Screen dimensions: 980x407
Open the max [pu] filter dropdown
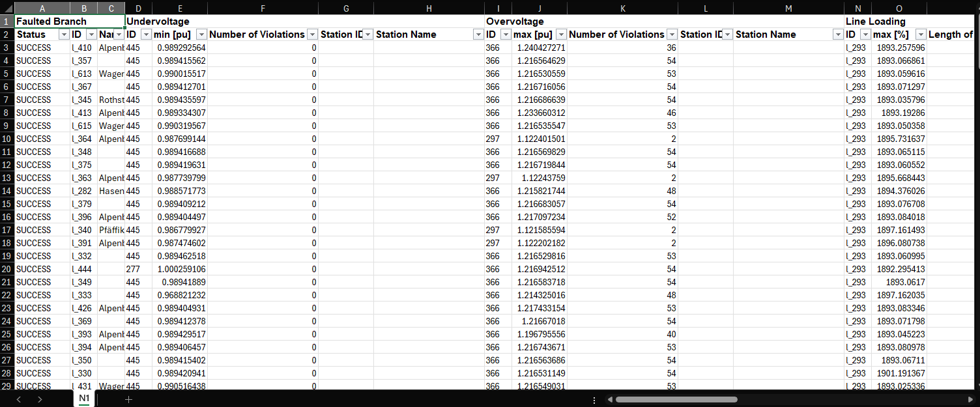click(x=561, y=35)
